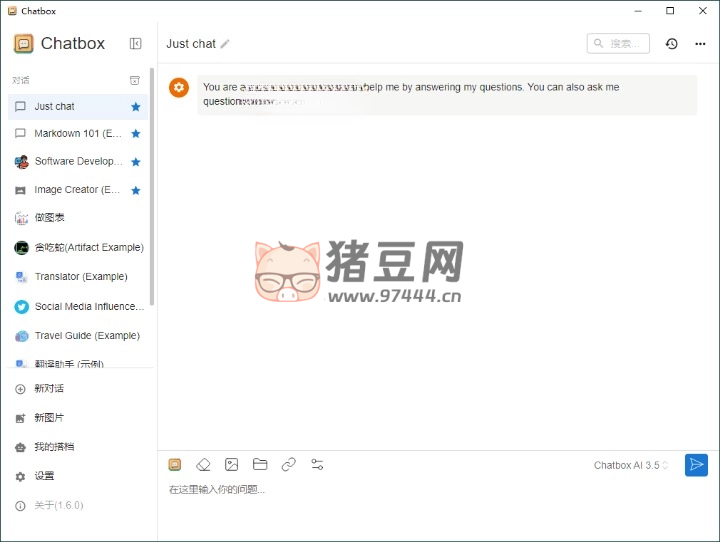Click the clear conversation list icon

[135, 80]
